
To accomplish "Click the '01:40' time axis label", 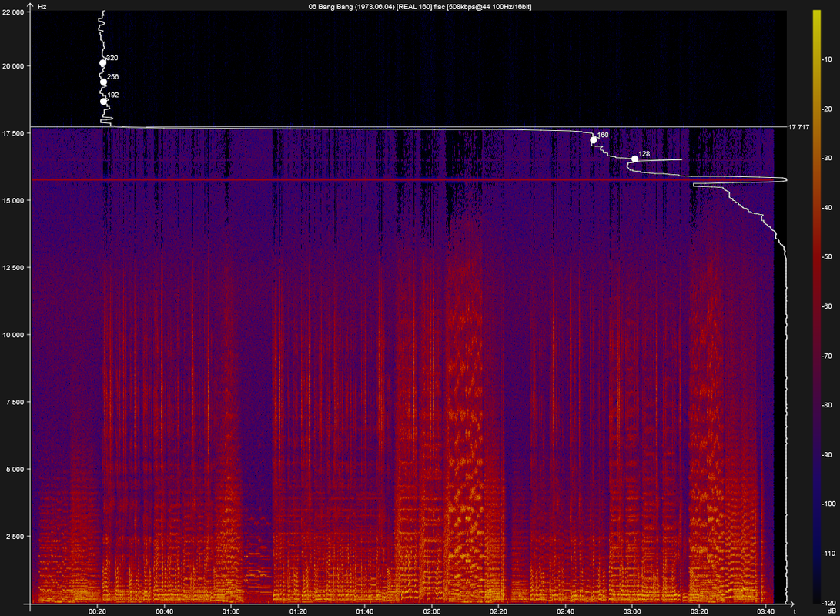I will 365,611.
